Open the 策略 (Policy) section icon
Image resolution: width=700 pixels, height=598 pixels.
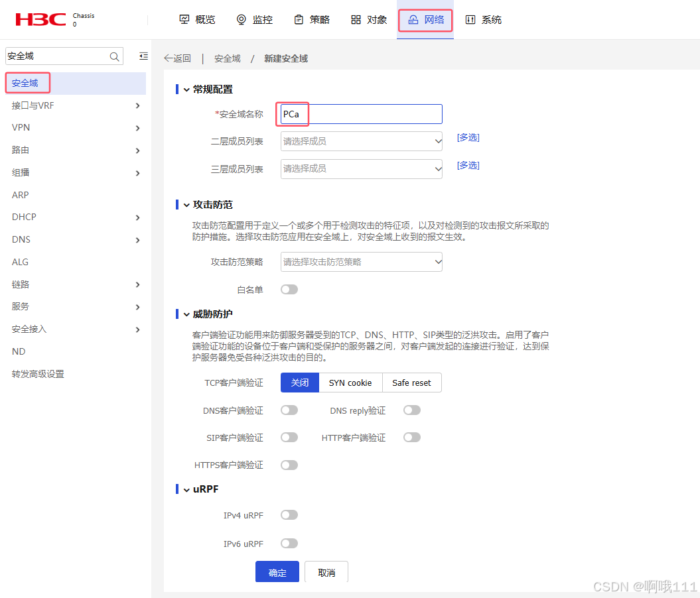tap(297, 19)
